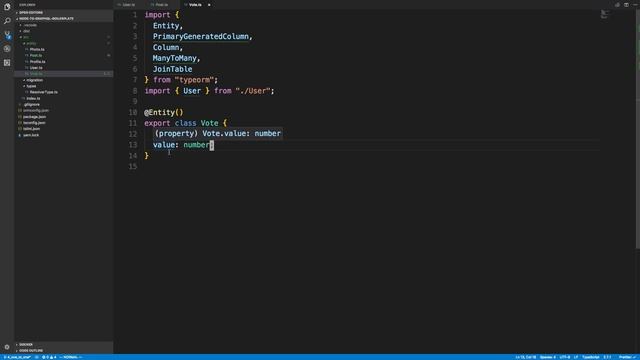Open the More Actions ellipsis menu
This screenshot has height=360, width=640.
click(x=635, y=5)
